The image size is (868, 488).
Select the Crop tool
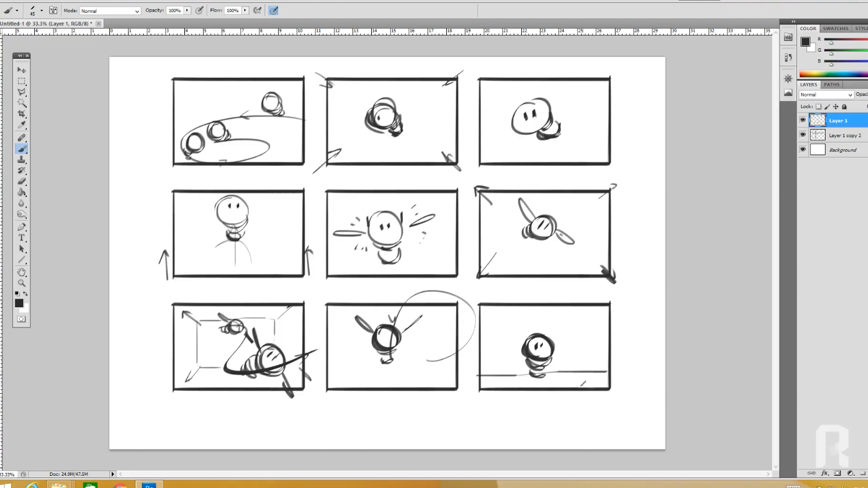(x=22, y=114)
